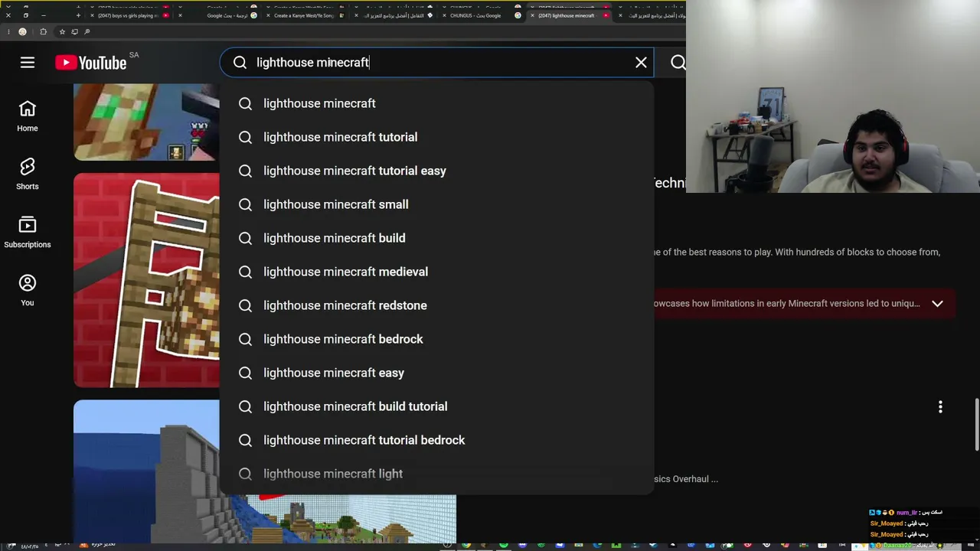Close the "Create a Kanye West/Ye Song" tab

tap(268, 15)
